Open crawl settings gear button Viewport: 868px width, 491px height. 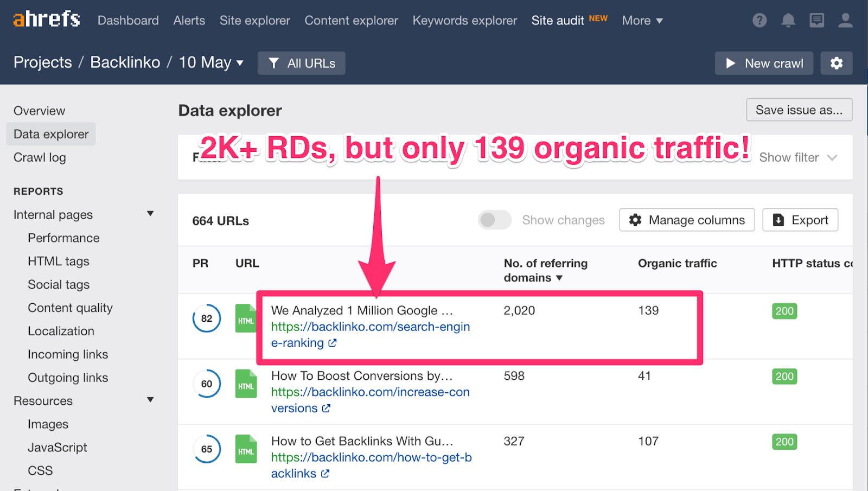(836, 63)
